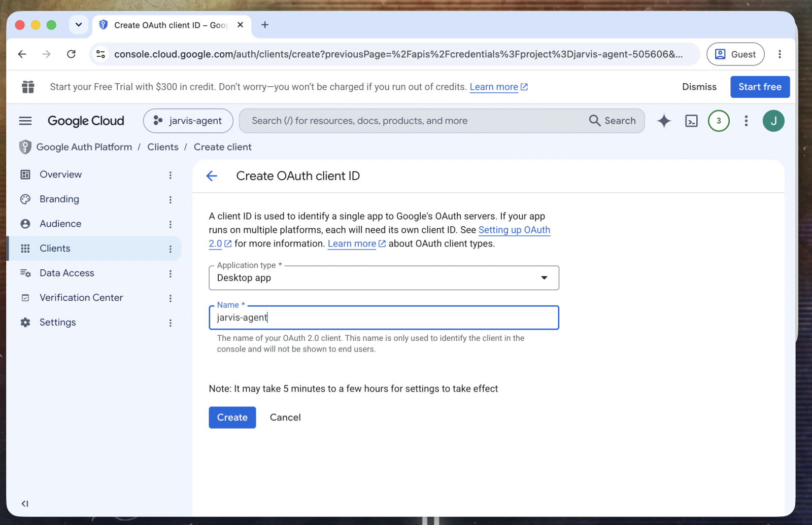Click the Overview sidebar icon
This screenshot has height=525, width=812.
(x=25, y=174)
